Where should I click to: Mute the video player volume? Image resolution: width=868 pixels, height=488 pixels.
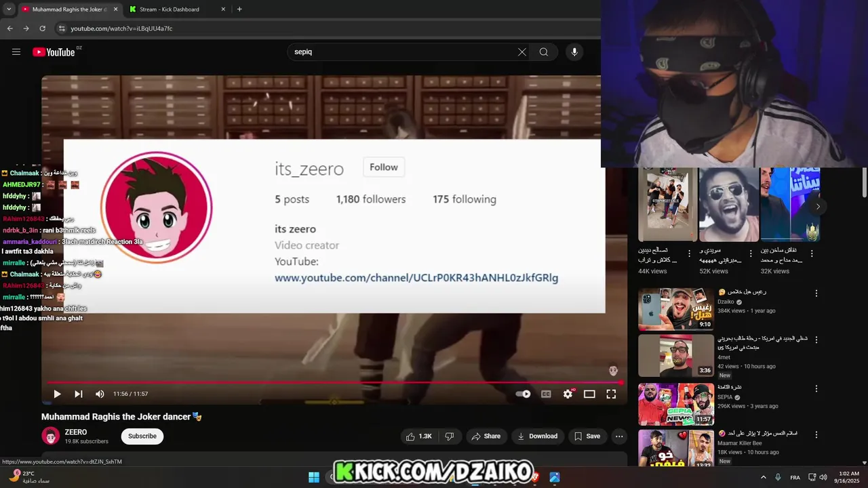100,394
